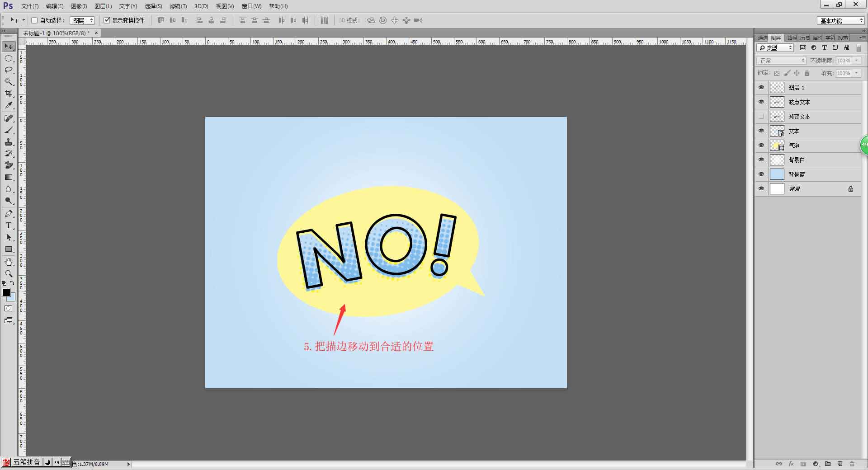Select the Hand tool

[x=9, y=262]
